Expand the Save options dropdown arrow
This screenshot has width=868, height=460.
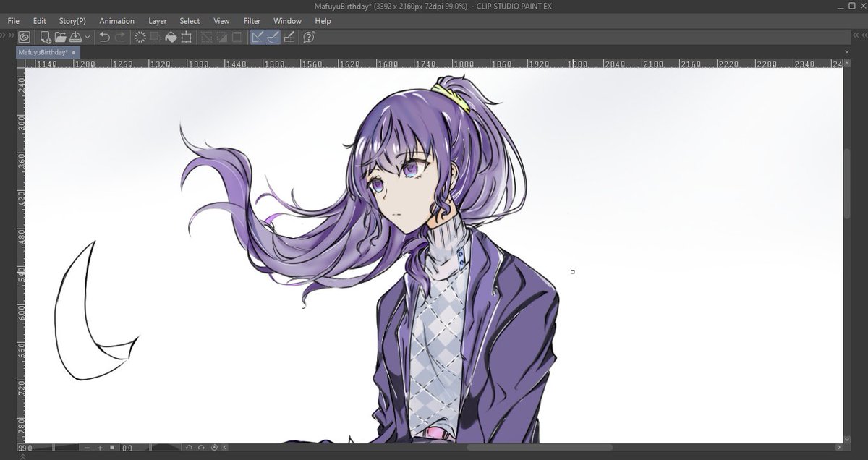[x=87, y=37]
